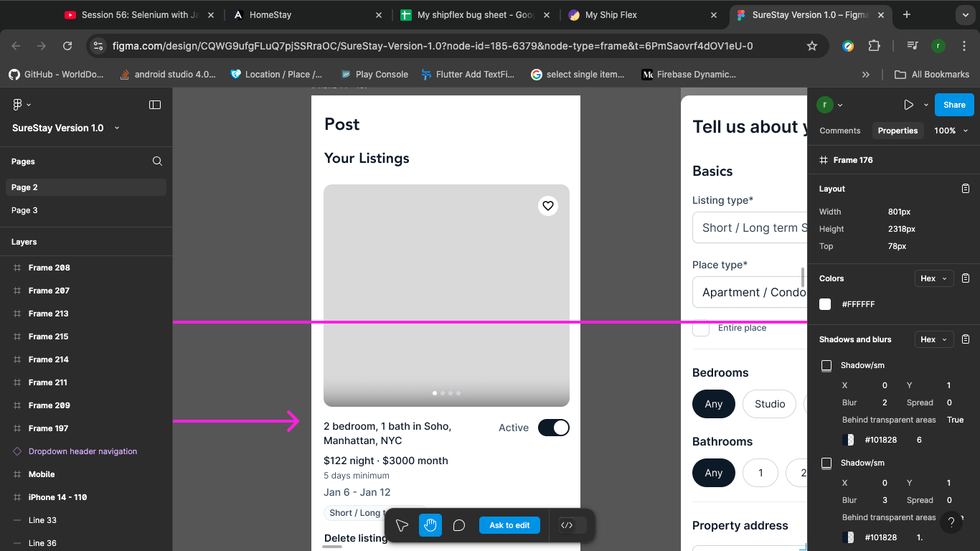
Task: Select the Comment tool in bottom toolbar
Action: click(x=459, y=525)
